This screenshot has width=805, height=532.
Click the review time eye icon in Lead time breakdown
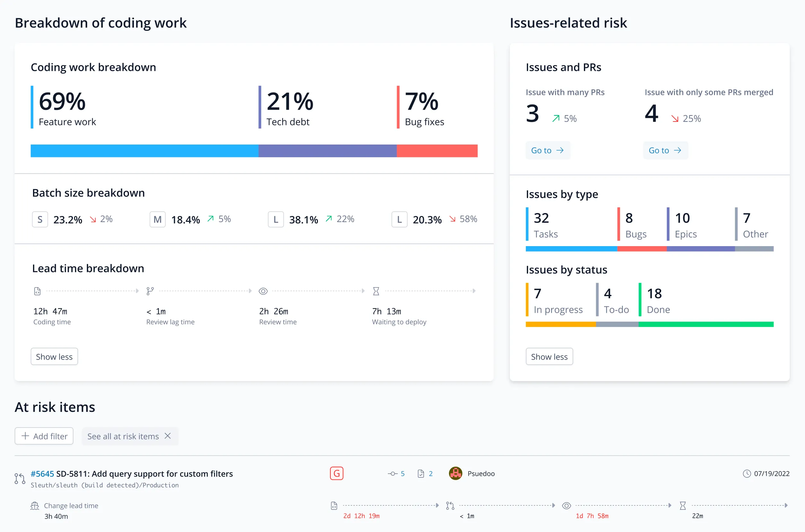click(263, 291)
